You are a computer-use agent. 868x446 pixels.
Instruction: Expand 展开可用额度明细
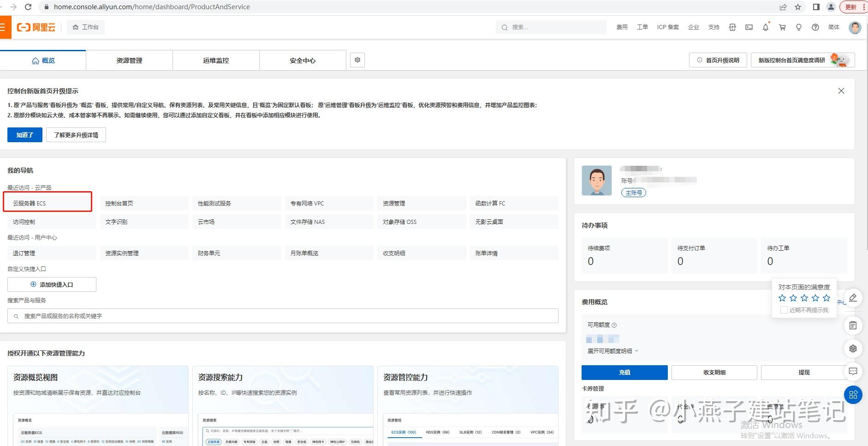click(x=613, y=351)
